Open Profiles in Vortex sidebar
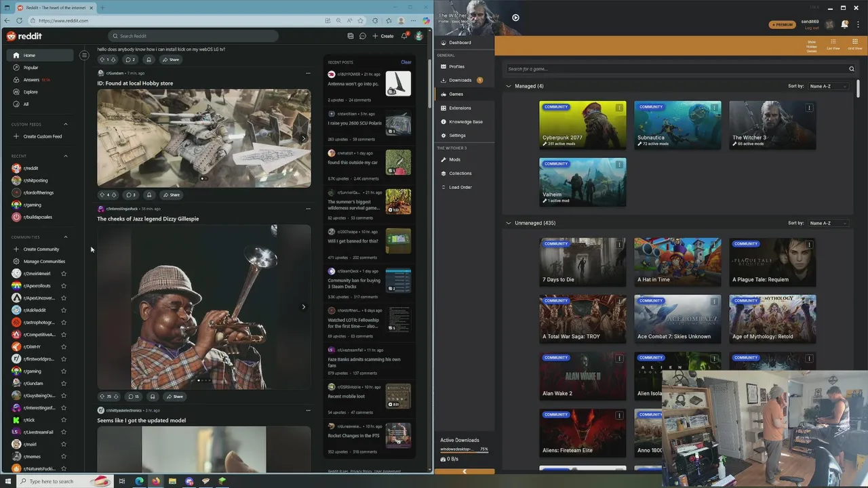The width and height of the screenshot is (868, 488). [x=456, y=66]
